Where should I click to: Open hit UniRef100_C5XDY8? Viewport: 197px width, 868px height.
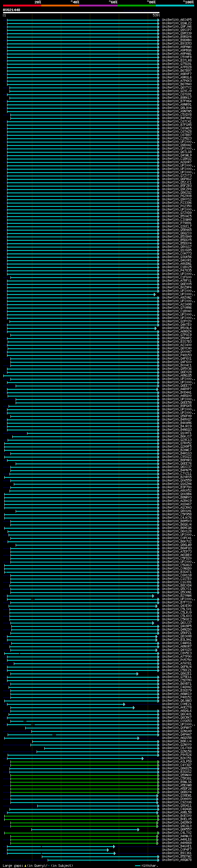tap(176, 115)
